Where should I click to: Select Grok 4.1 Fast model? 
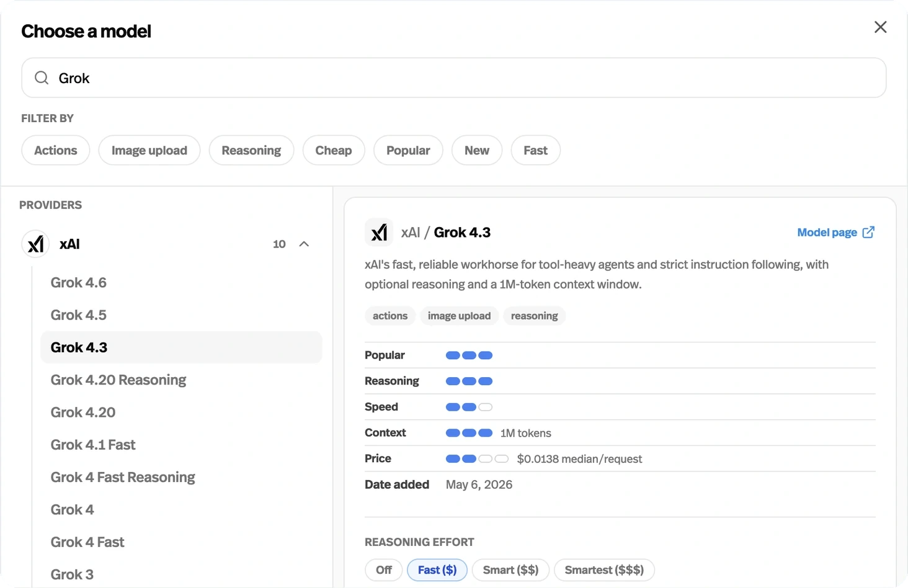point(181,445)
